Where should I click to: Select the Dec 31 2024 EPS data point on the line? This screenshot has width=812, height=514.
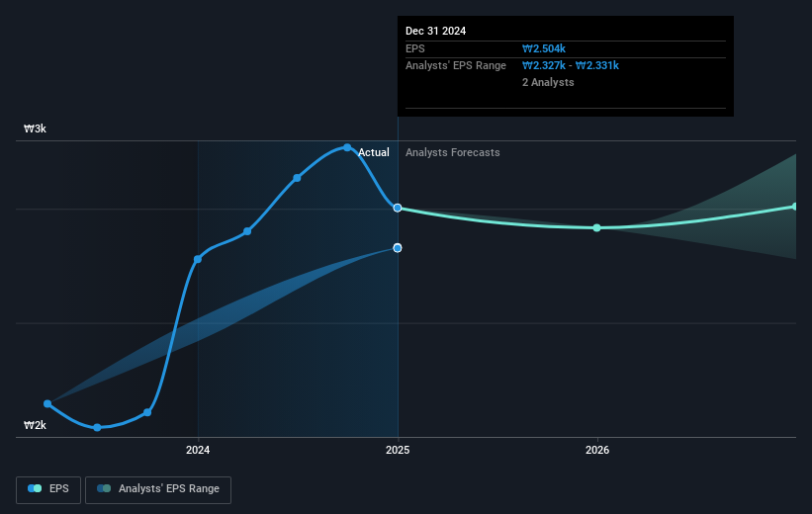(398, 208)
